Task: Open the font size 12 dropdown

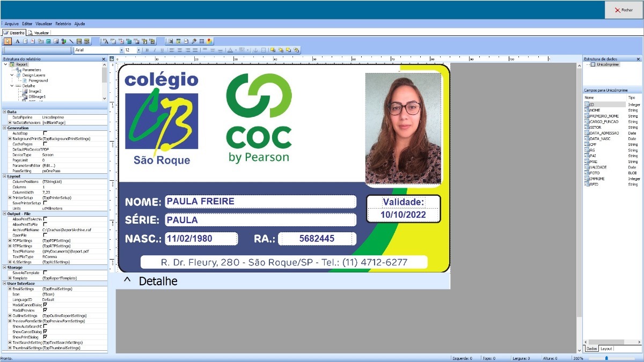Action: click(138, 50)
